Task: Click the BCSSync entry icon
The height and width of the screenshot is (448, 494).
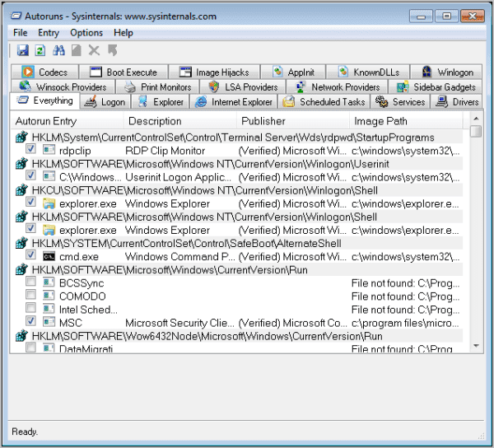Action: [x=49, y=282]
